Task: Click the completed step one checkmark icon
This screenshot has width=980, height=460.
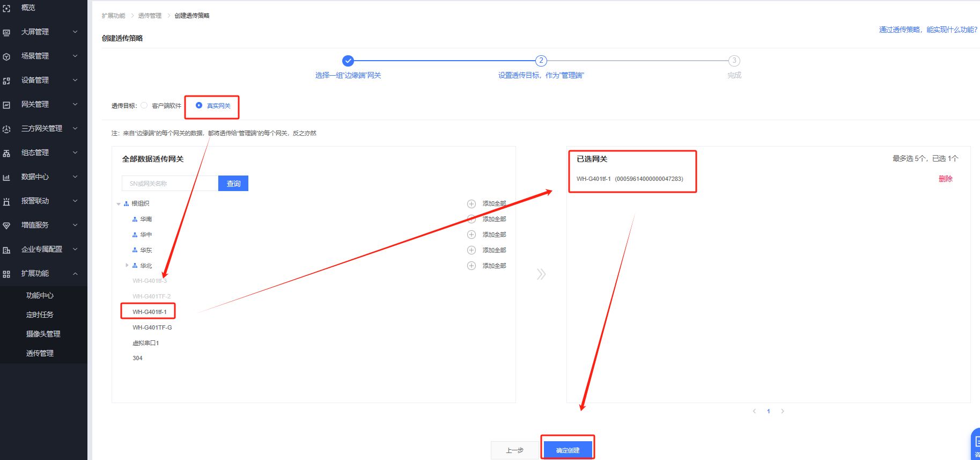Action: pos(348,61)
